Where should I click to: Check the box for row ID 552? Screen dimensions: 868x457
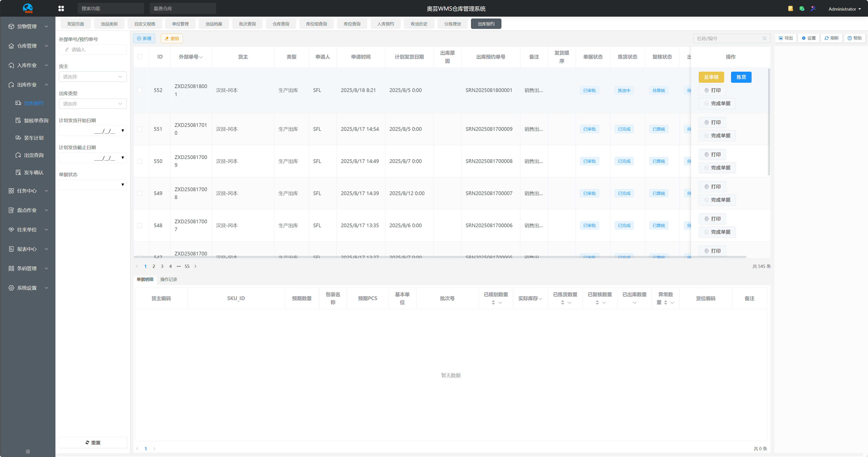pyautogui.click(x=140, y=90)
